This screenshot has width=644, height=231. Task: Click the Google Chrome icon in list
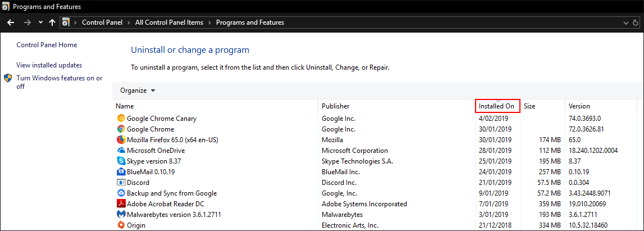tap(121, 129)
